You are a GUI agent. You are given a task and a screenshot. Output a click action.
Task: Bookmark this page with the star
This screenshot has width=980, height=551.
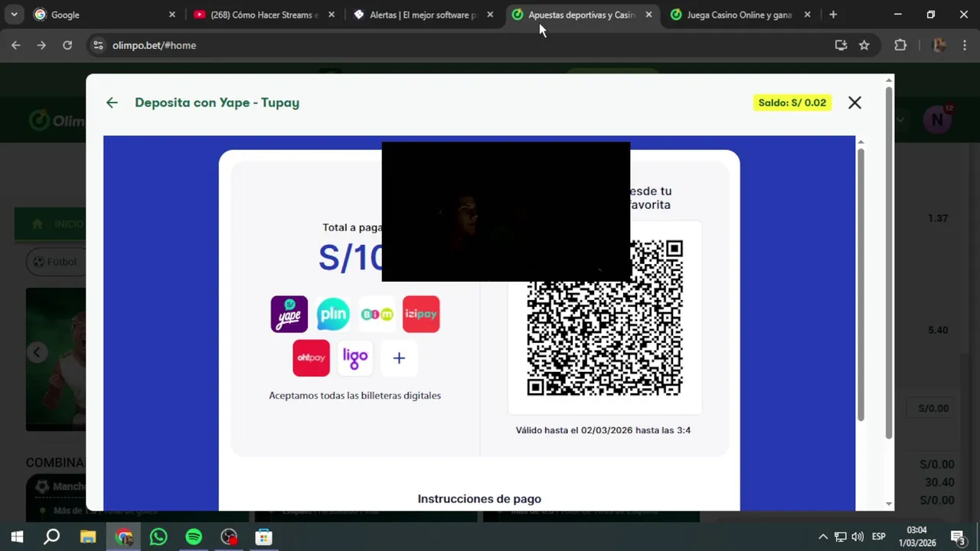tap(864, 45)
